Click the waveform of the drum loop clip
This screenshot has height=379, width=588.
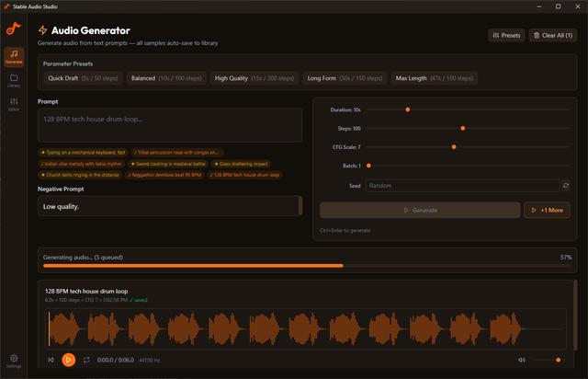pos(306,329)
